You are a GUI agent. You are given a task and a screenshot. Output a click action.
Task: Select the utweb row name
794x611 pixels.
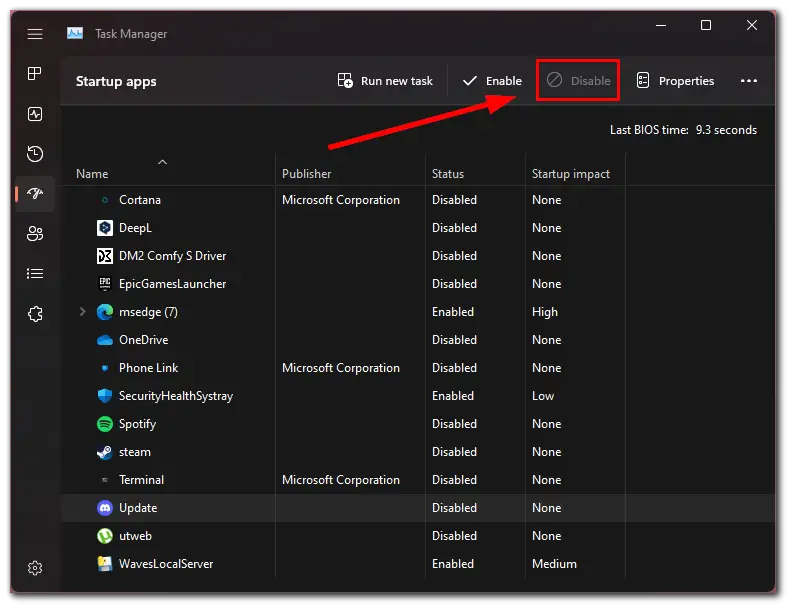coord(135,536)
